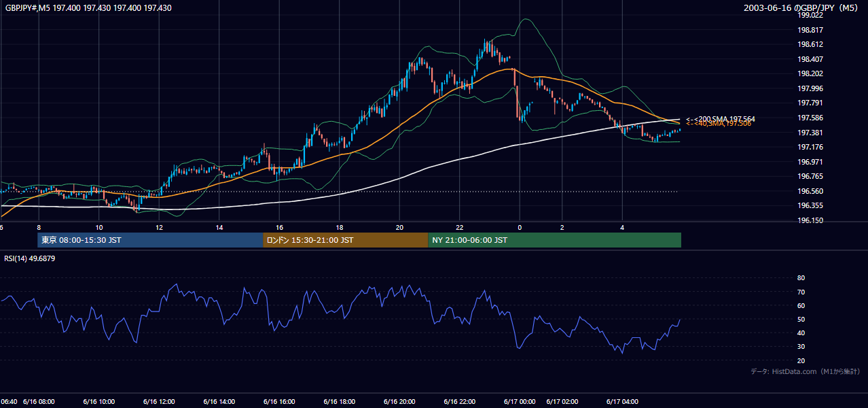Screen dimensions: 868x408
Task: Click RSI axis level 50
Action: coord(801,319)
